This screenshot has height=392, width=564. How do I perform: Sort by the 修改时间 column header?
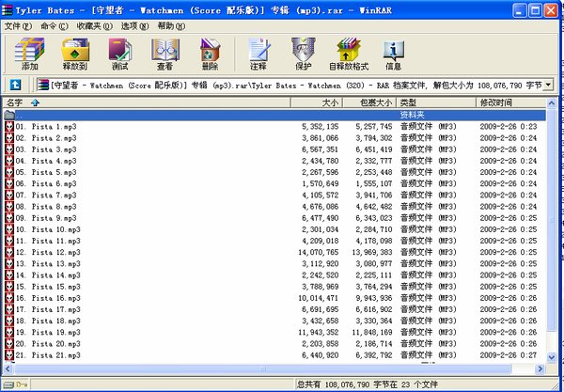click(x=511, y=102)
